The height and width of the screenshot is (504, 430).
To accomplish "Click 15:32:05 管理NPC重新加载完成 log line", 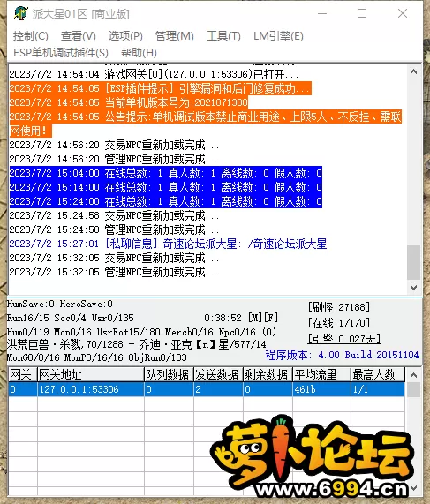I will pos(114,272).
